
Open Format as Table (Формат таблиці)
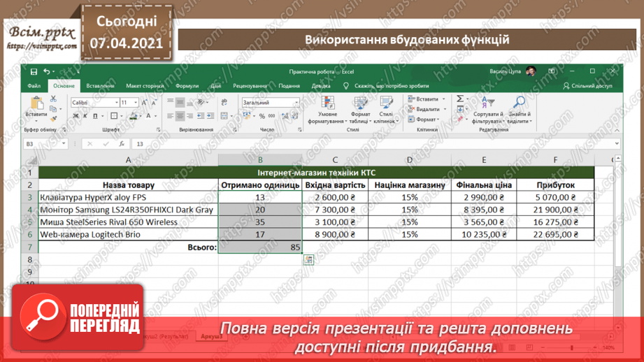[x=360, y=110]
